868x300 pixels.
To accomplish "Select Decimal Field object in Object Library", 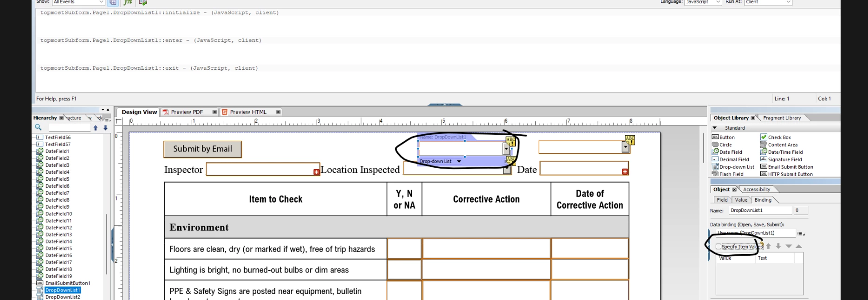I will pos(730,160).
